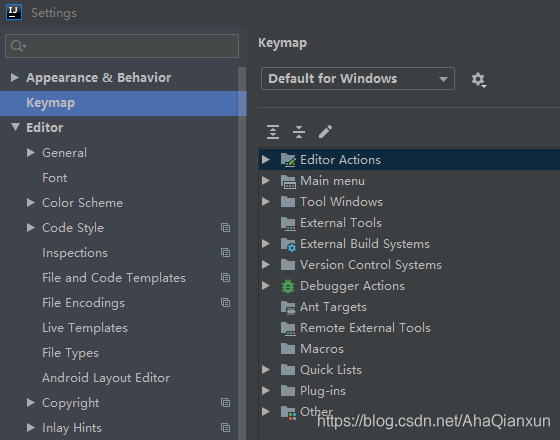This screenshot has width=560, height=440.
Task: Focus the settings search input field
Action: click(x=122, y=46)
